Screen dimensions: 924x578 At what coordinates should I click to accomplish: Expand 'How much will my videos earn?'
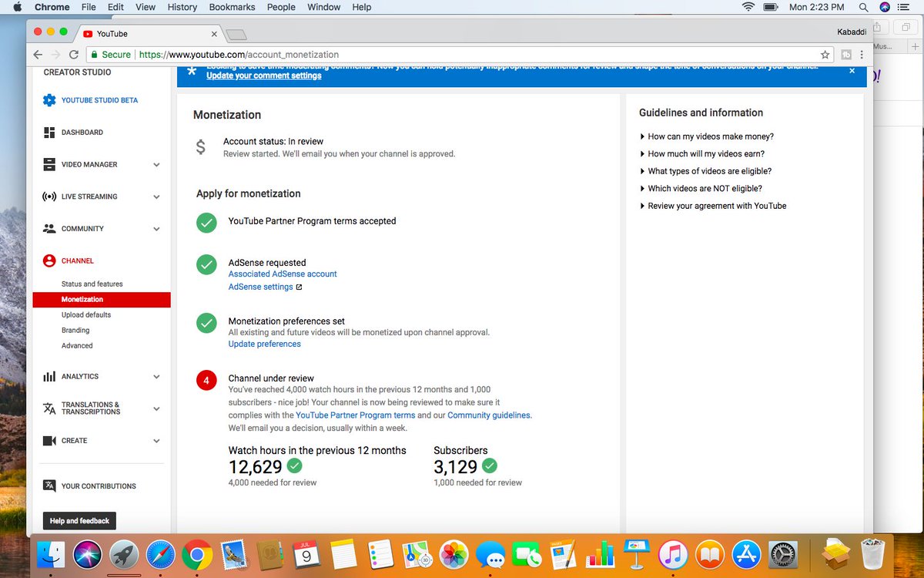click(x=702, y=153)
